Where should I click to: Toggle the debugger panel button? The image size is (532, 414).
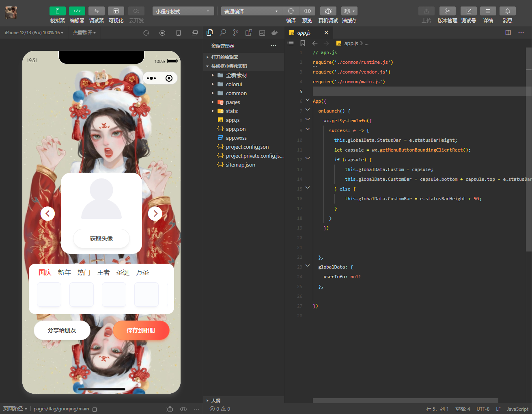pyautogui.click(x=97, y=11)
